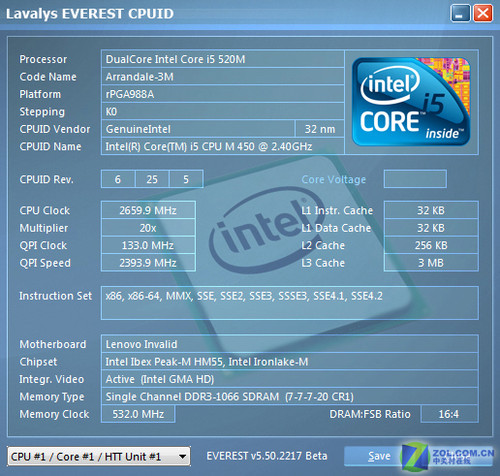Minimize the EVEREST CPUID window
This screenshot has height=476, width=500.
tap(460, 14)
